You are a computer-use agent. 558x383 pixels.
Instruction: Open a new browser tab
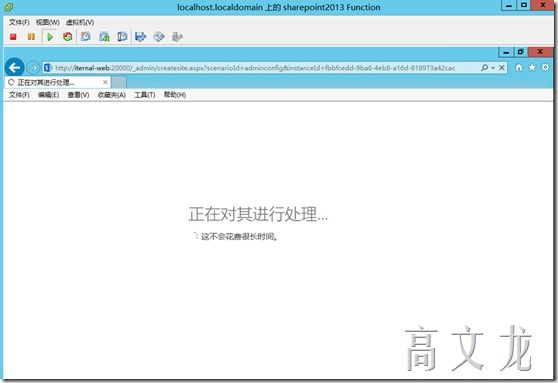[x=119, y=82]
